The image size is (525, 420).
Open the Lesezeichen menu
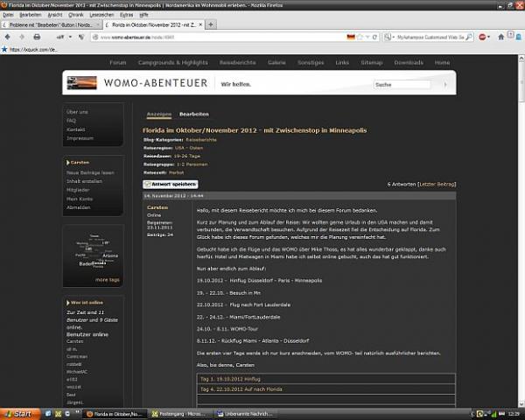point(101,15)
